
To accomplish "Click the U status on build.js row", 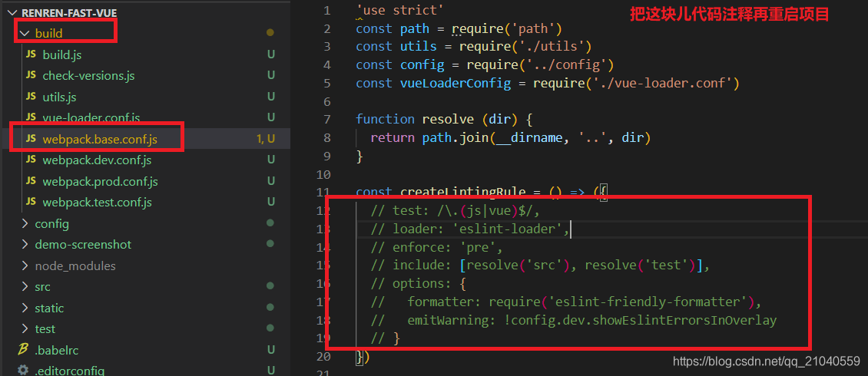I will (x=271, y=54).
